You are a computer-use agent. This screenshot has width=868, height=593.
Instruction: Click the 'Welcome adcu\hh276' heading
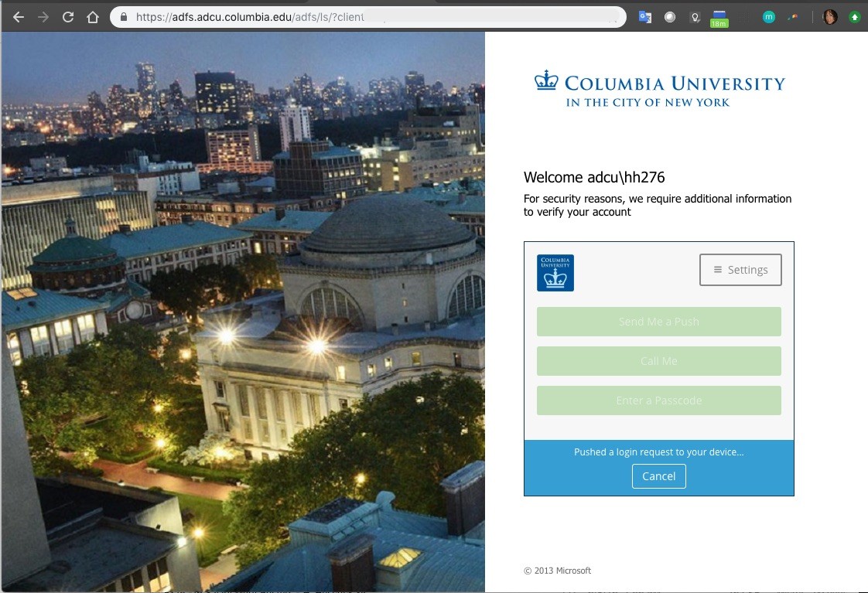[594, 177]
